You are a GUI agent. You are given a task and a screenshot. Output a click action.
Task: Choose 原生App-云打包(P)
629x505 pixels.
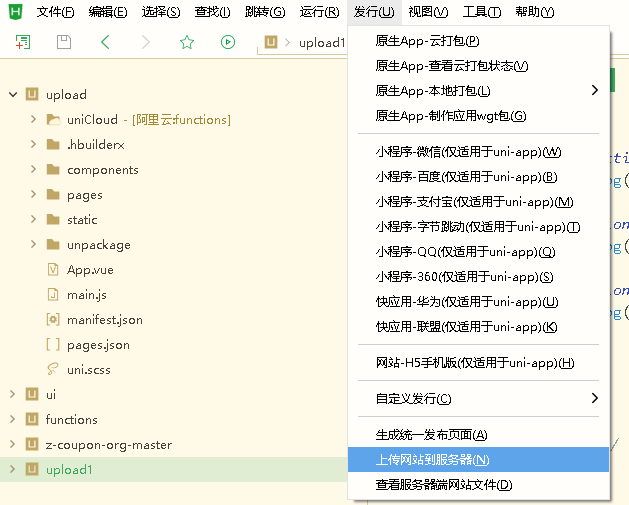click(x=478, y=41)
